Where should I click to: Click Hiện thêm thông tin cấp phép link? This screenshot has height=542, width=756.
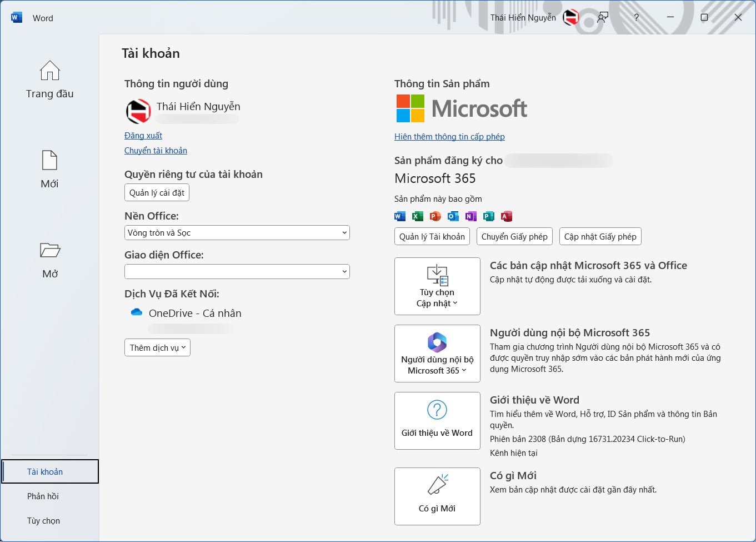449,137
